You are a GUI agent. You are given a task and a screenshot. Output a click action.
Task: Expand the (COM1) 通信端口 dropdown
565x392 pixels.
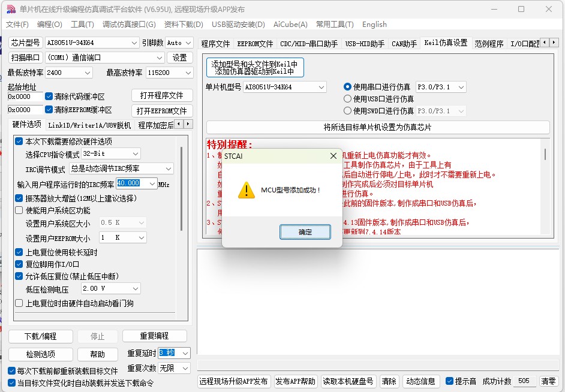click(x=160, y=58)
